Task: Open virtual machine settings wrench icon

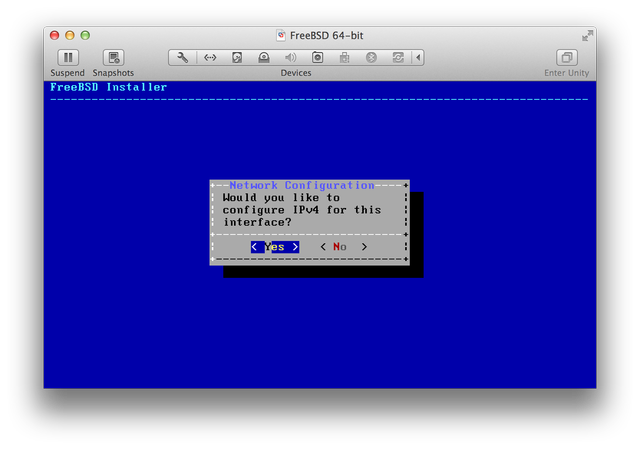Action: [x=182, y=58]
